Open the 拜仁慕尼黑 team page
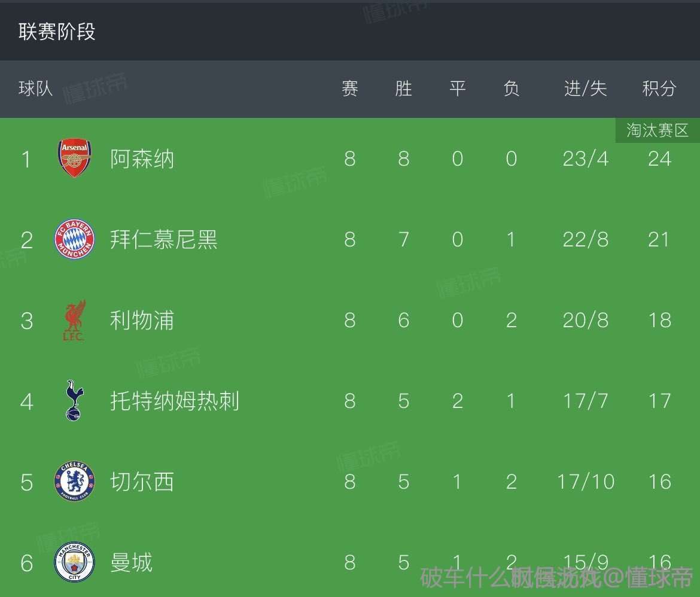 coord(164,240)
